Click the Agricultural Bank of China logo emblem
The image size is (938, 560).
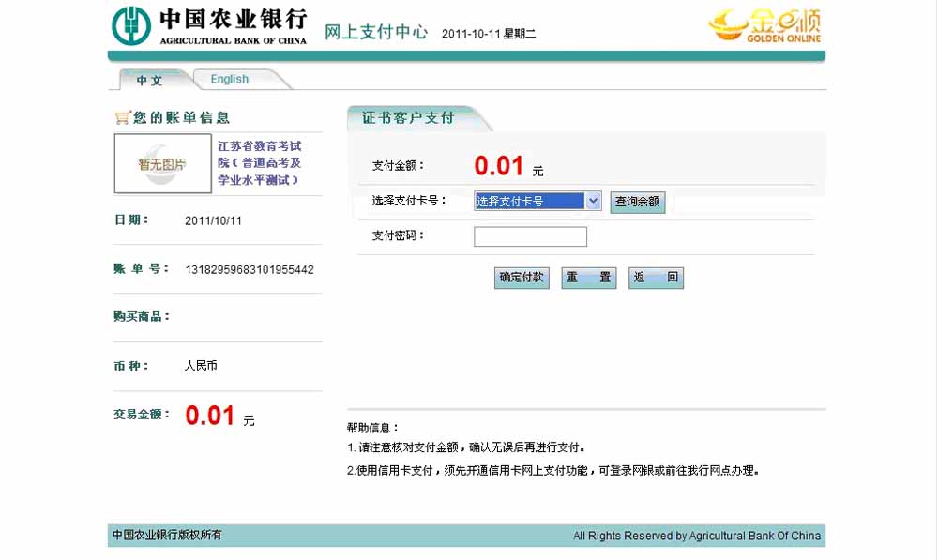point(131,25)
